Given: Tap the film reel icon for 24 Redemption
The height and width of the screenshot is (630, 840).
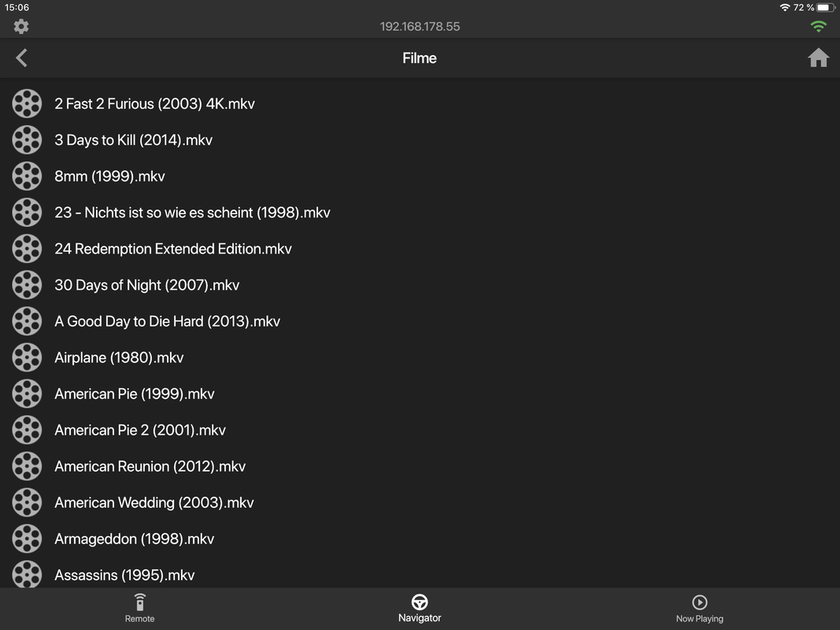Looking at the screenshot, I should [27, 249].
